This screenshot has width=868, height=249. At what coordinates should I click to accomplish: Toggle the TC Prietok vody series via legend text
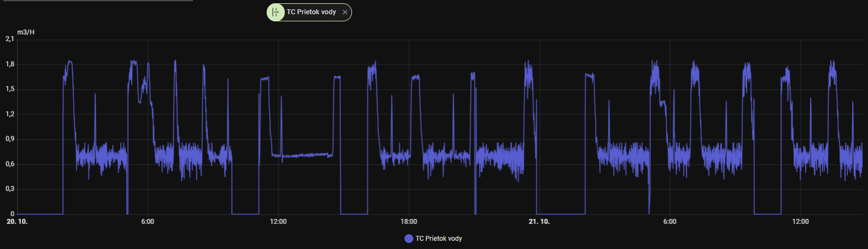pos(438,239)
